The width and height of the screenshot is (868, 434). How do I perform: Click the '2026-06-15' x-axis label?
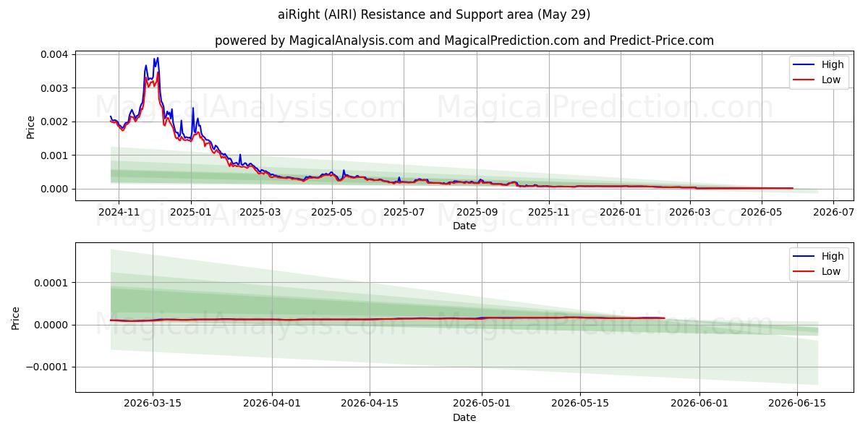coord(797,404)
